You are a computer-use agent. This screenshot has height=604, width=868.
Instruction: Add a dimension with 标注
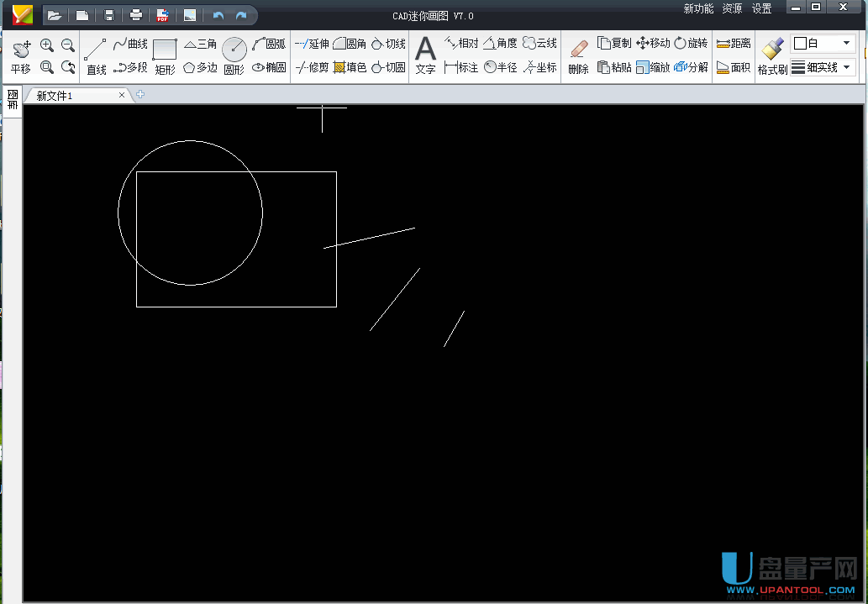click(x=461, y=67)
